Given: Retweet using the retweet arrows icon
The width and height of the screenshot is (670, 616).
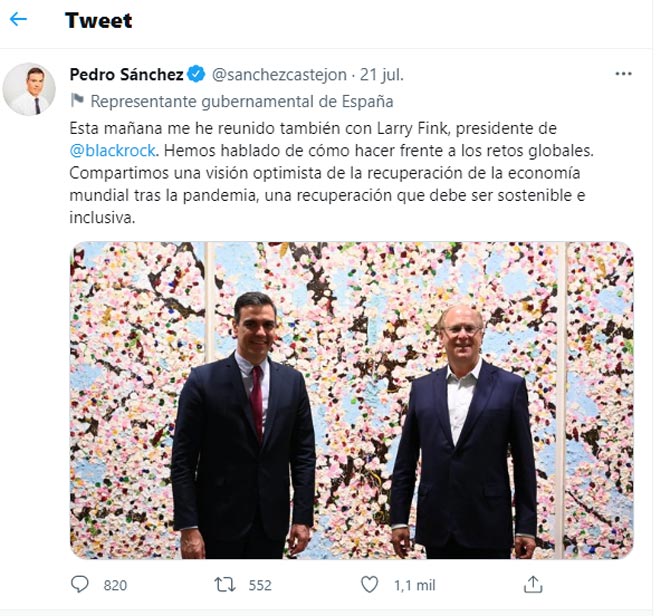Looking at the screenshot, I should (x=225, y=584).
